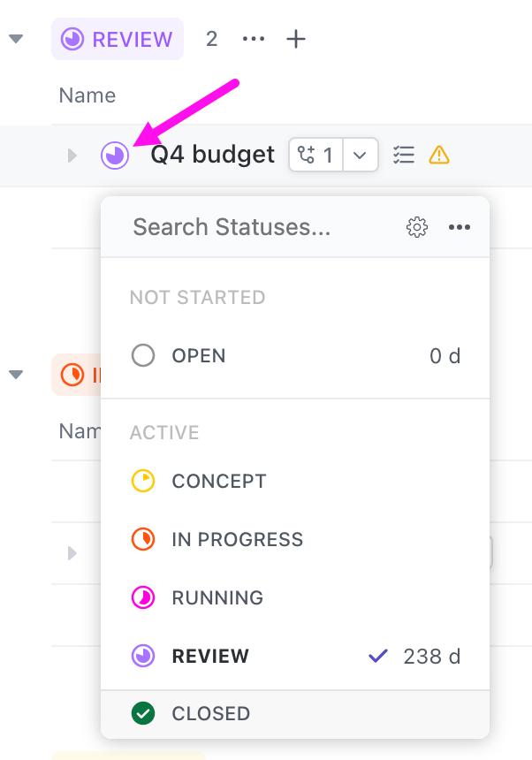This screenshot has width=532, height=760.
Task: Click the checklist icon on Q4 budget
Action: [404, 156]
